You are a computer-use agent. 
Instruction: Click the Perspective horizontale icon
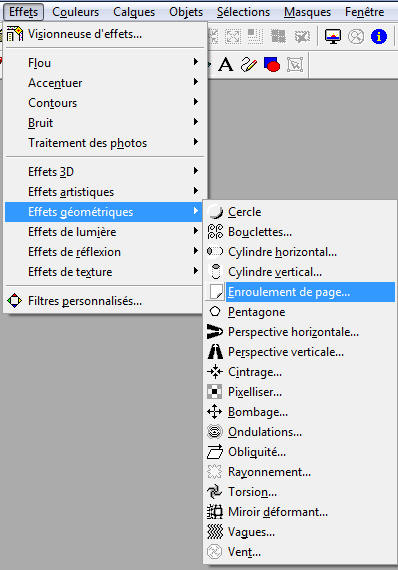[x=215, y=332]
